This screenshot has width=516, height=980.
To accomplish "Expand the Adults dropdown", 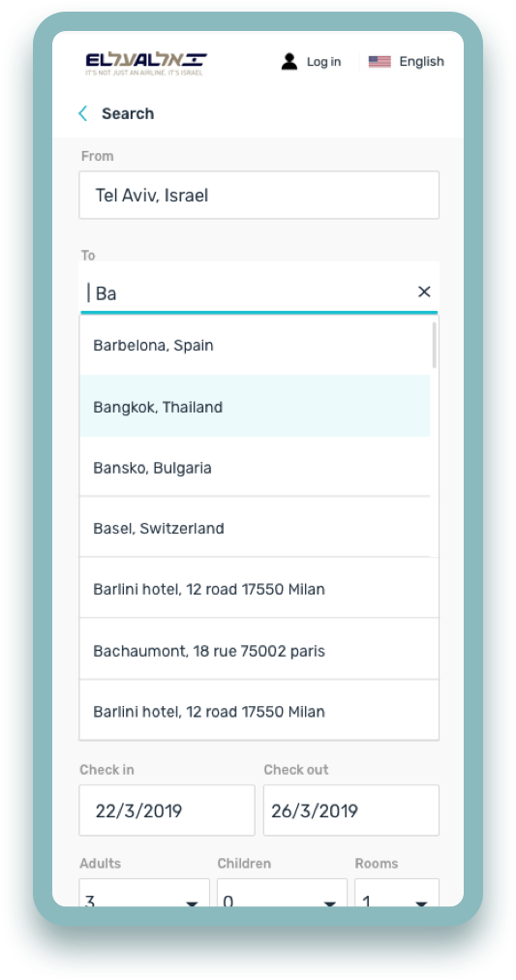I will pos(144,893).
